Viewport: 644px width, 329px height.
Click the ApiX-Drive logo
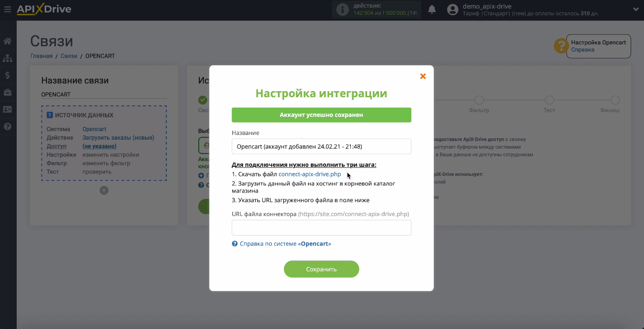pyautogui.click(x=44, y=9)
